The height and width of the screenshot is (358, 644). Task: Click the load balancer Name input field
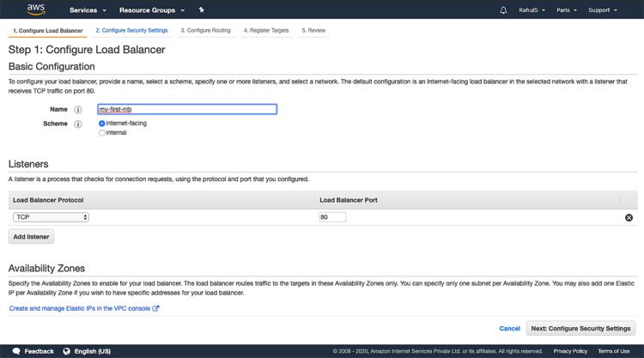[x=186, y=109]
